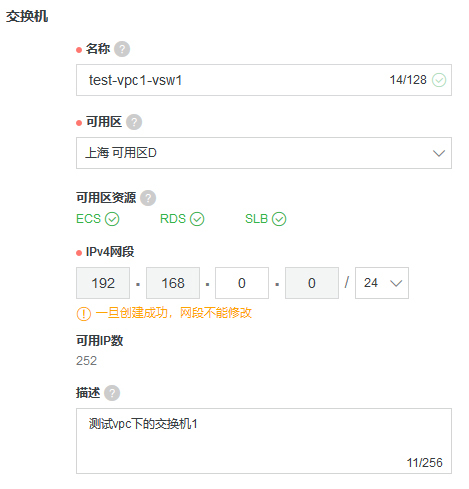This screenshot has width=469, height=489.
Task: Click the help icon next to 名称
Action: [122, 49]
